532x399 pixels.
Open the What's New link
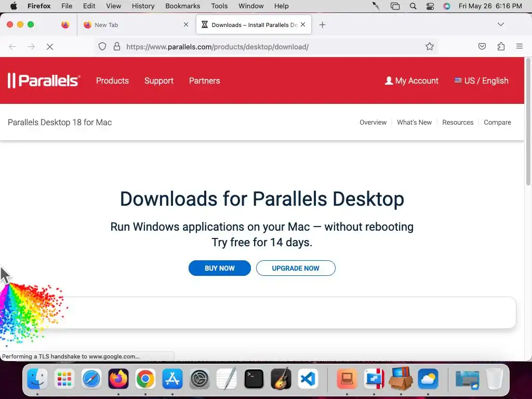click(x=414, y=123)
